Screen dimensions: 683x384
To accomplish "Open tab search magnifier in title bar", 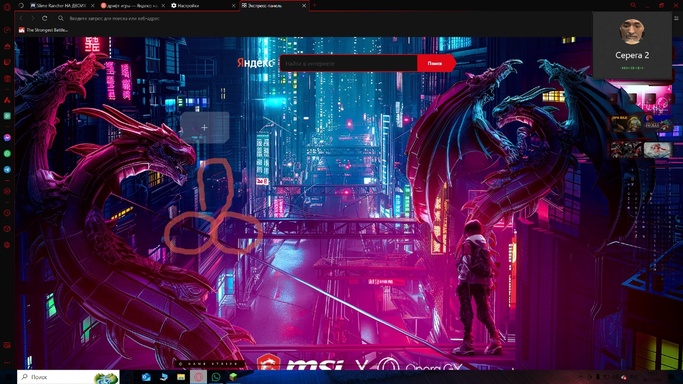I will pos(633,5).
